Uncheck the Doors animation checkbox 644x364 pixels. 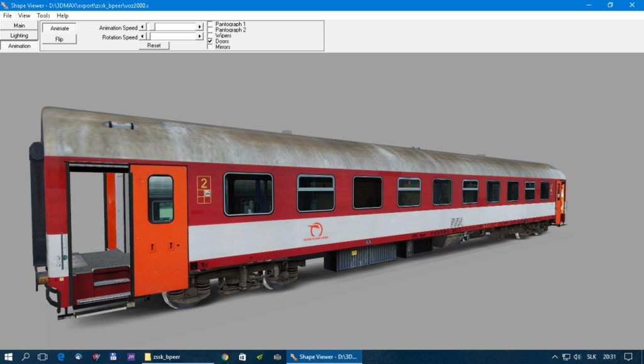coord(210,41)
